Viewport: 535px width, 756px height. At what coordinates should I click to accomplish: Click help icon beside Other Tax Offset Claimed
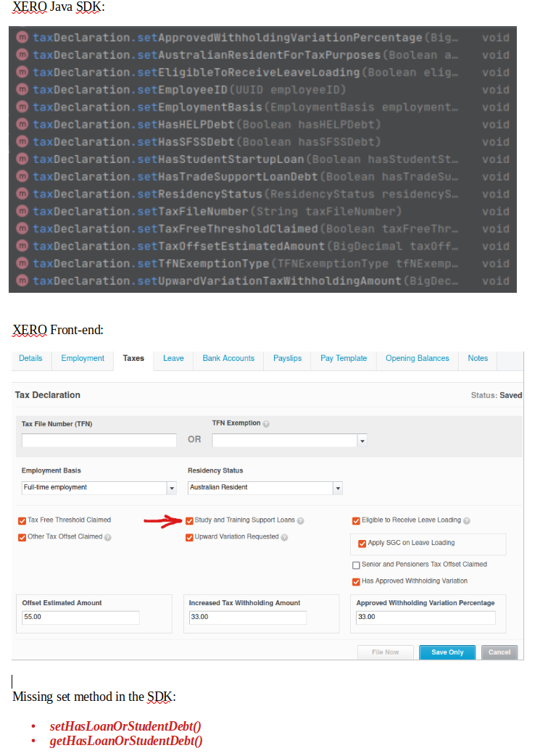click(x=107, y=538)
